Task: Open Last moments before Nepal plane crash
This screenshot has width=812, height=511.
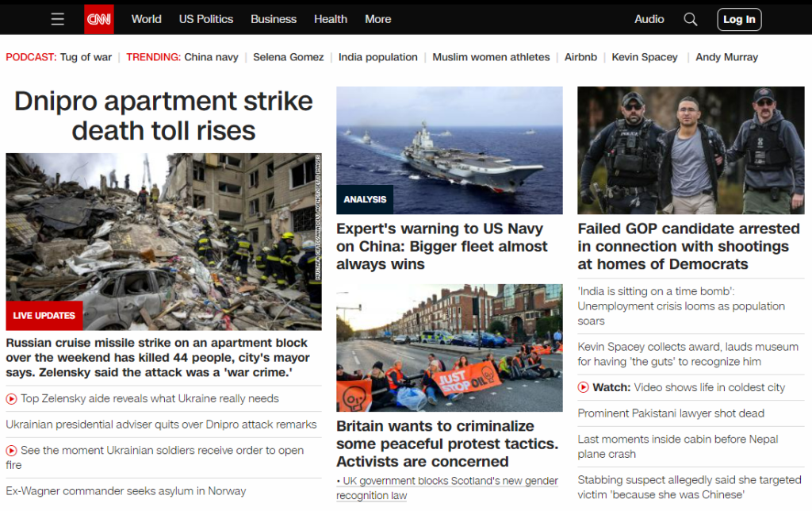Action: coord(678,447)
